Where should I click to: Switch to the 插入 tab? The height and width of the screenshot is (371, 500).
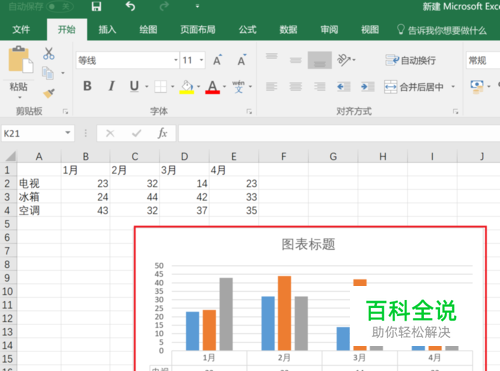pos(107,30)
